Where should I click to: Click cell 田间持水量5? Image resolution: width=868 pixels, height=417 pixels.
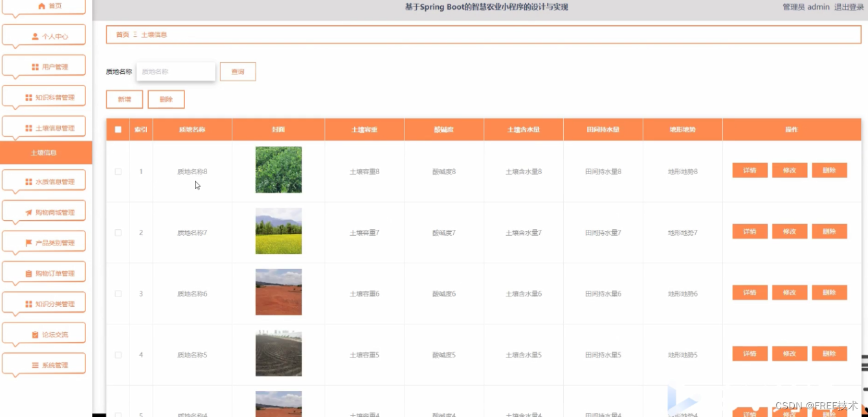[x=603, y=355]
